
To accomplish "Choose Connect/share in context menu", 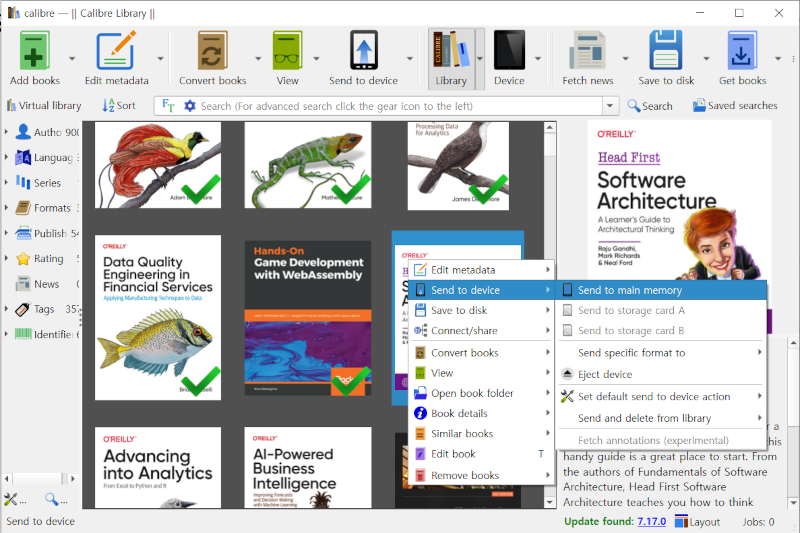I will pyautogui.click(x=482, y=331).
